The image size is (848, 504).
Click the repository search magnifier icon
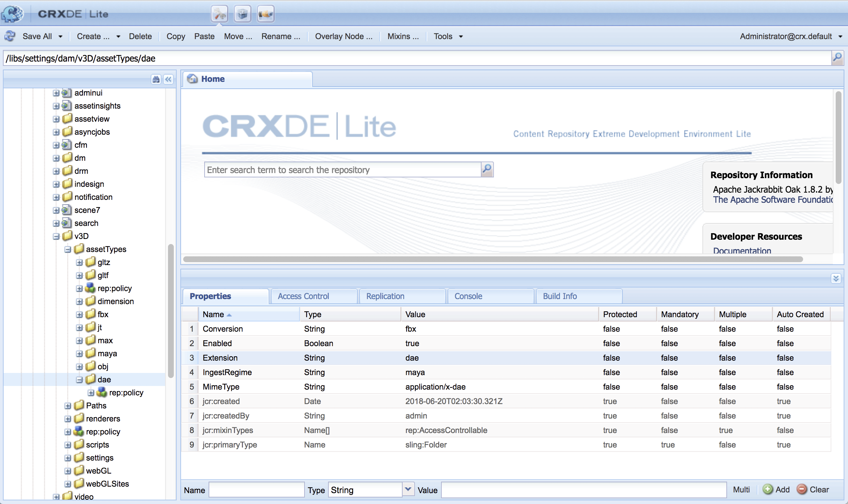click(x=487, y=169)
